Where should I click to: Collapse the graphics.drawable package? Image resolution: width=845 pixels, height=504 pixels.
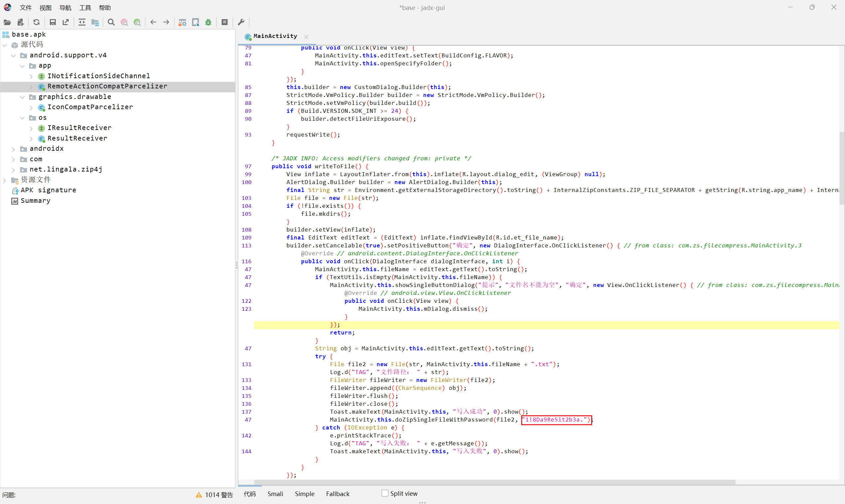[x=22, y=97]
